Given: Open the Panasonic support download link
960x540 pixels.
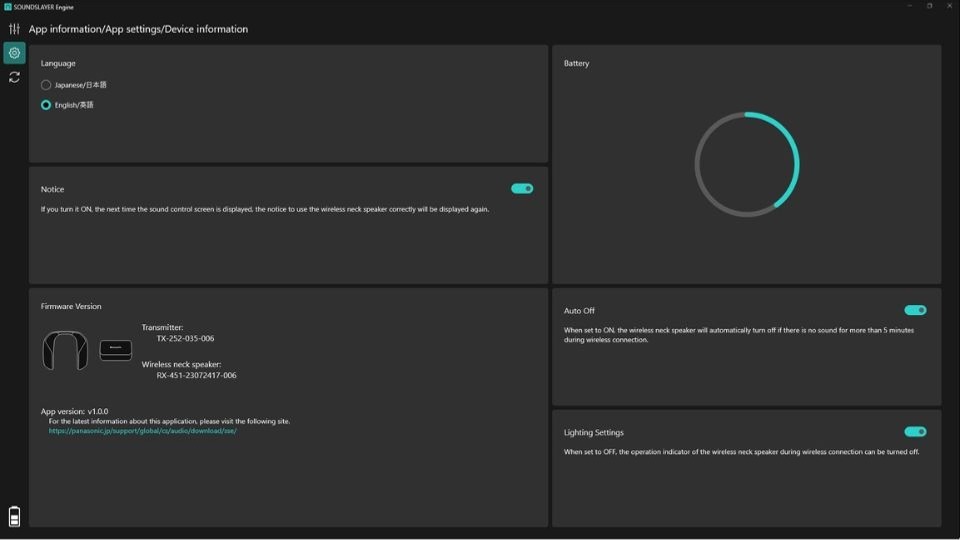Looking at the screenshot, I should (143, 431).
